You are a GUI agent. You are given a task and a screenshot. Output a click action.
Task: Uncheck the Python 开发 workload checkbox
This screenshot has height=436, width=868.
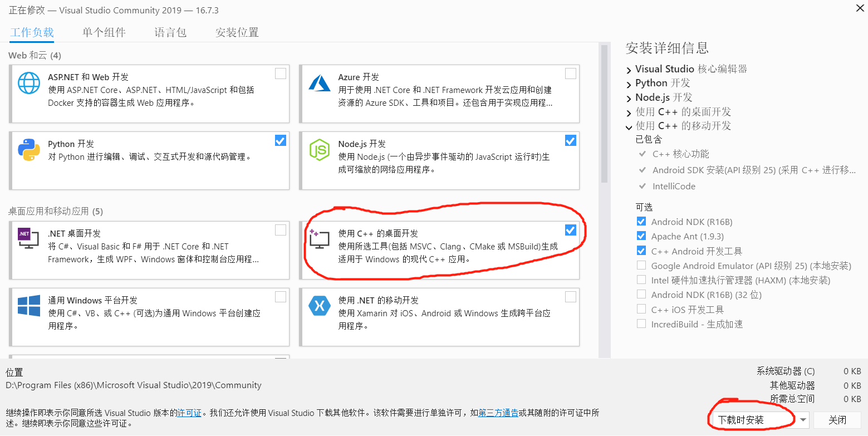point(281,140)
